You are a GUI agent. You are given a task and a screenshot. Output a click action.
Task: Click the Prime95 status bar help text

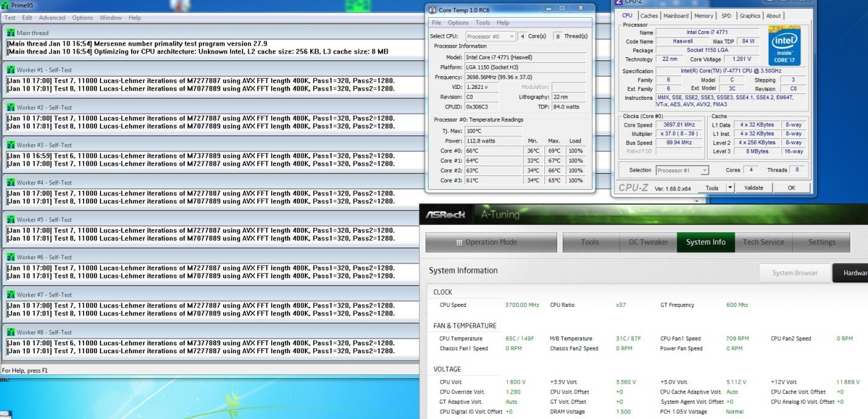click(x=24, y=370)
